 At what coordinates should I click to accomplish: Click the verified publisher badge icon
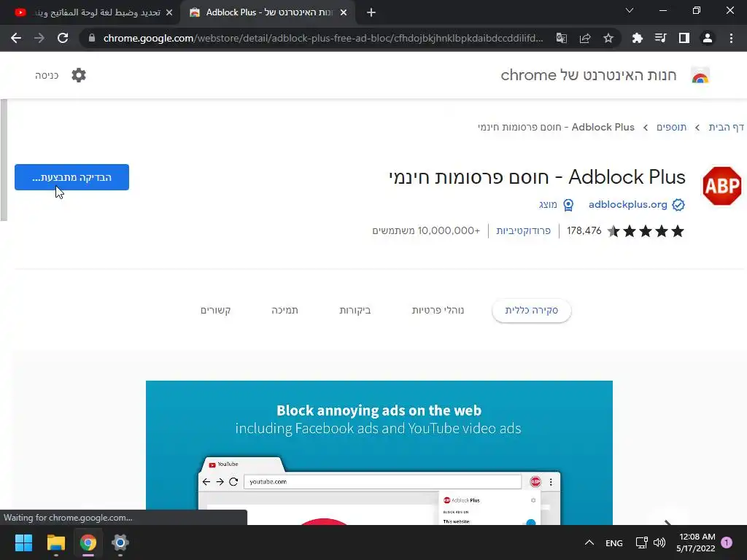(678, 205)
